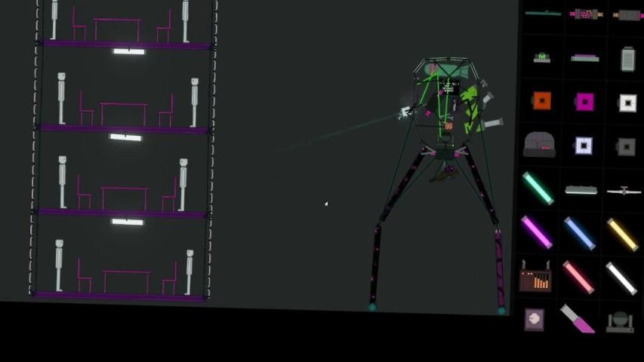The image size is (644, 362).
Task: Choose the device with orange level bars
Action: pyautogui.click(x=535, y=277)
